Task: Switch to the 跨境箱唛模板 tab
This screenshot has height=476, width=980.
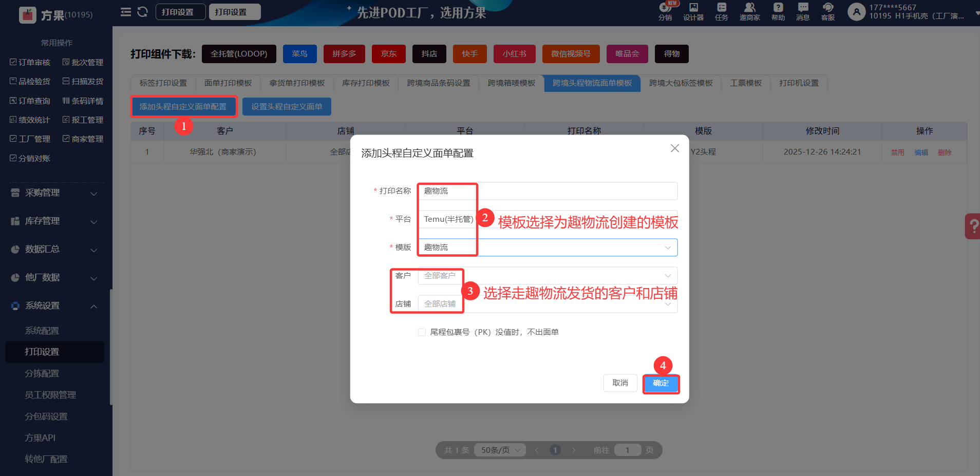Action: click(512, 83)
